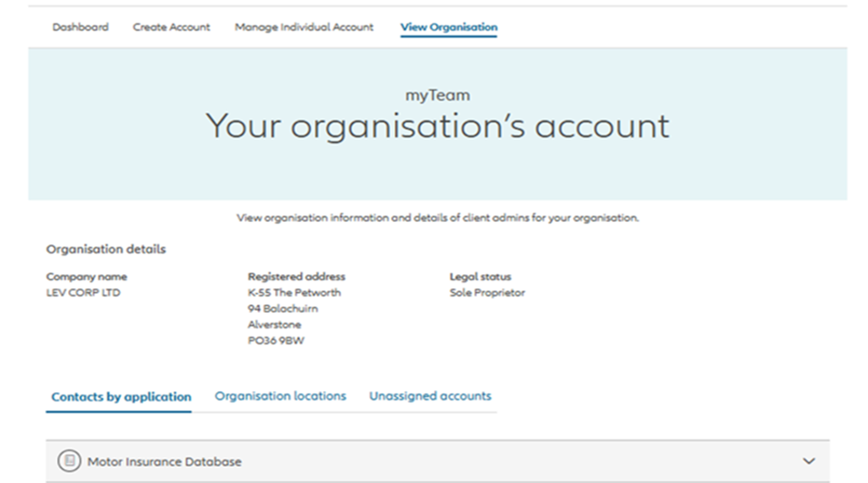The width and height of the screenshot is (868, 483).
Task: Click address line 94 Balachuirn
Action: [282, 309]
